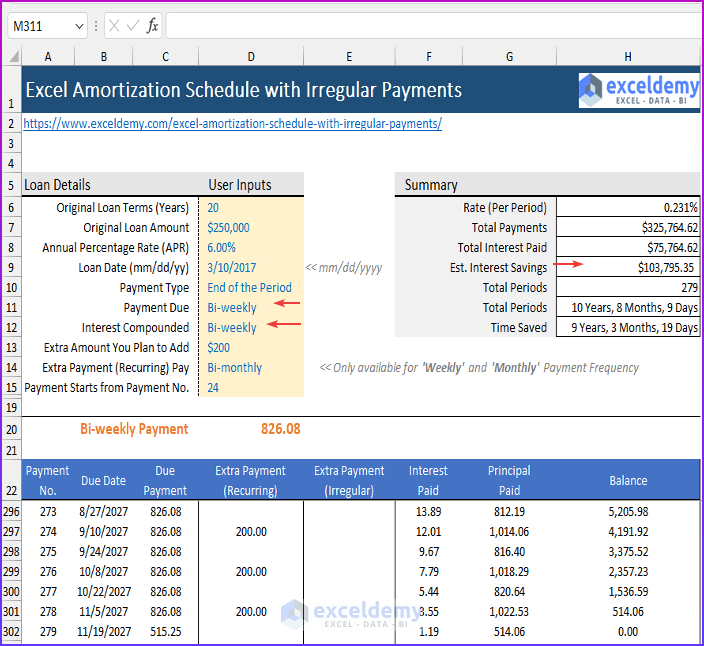Select the Est. Interest Savings value $103,795.35
The height and width of the screenshot is (646, 704).
pos(627,268)
